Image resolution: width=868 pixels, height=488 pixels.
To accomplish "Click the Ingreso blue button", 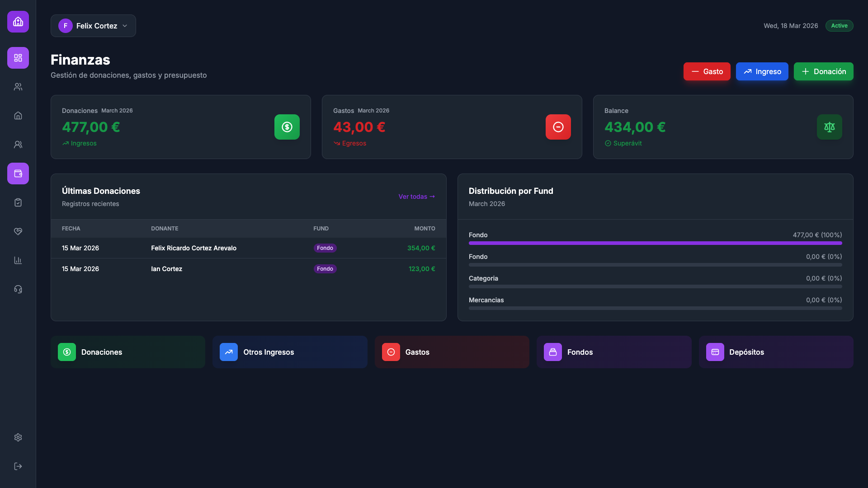I will click(762, 71).
